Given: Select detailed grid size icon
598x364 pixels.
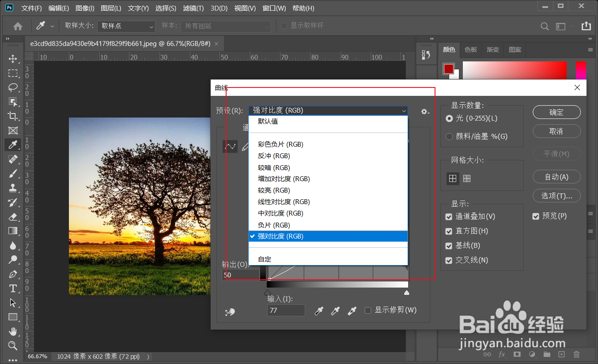Looking at the screenshot, I should click(467, 178).
